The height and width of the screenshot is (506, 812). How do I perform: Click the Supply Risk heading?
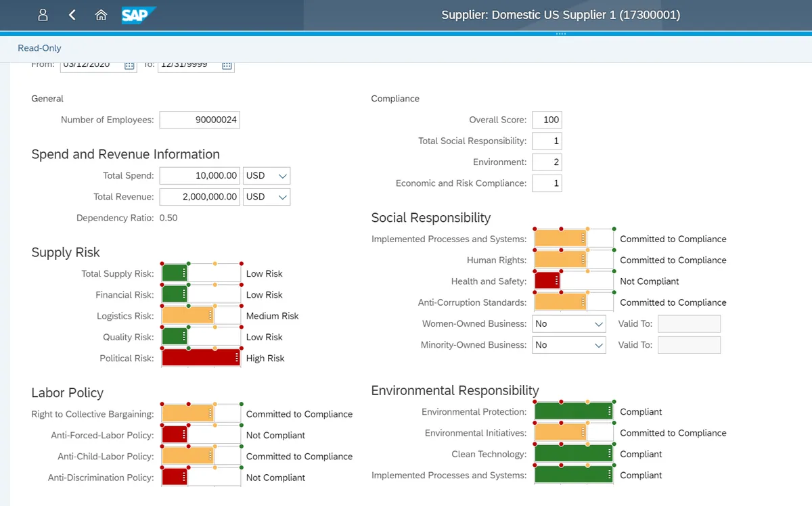tap(66, 252)
